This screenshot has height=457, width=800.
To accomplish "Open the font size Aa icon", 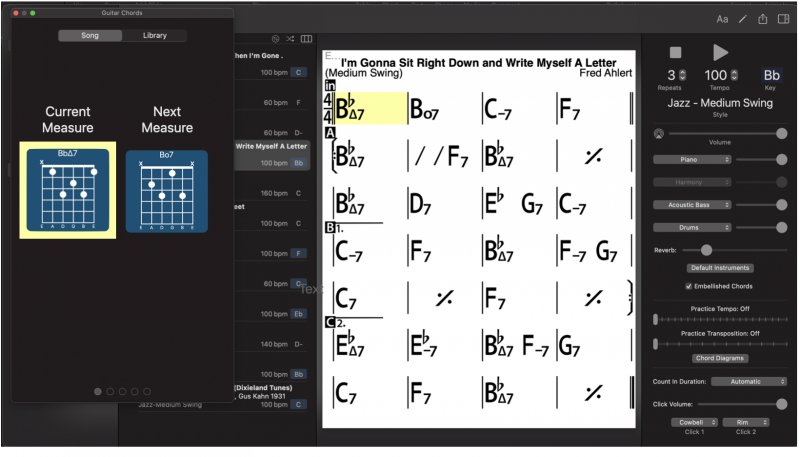I will (x=722, y=19).
